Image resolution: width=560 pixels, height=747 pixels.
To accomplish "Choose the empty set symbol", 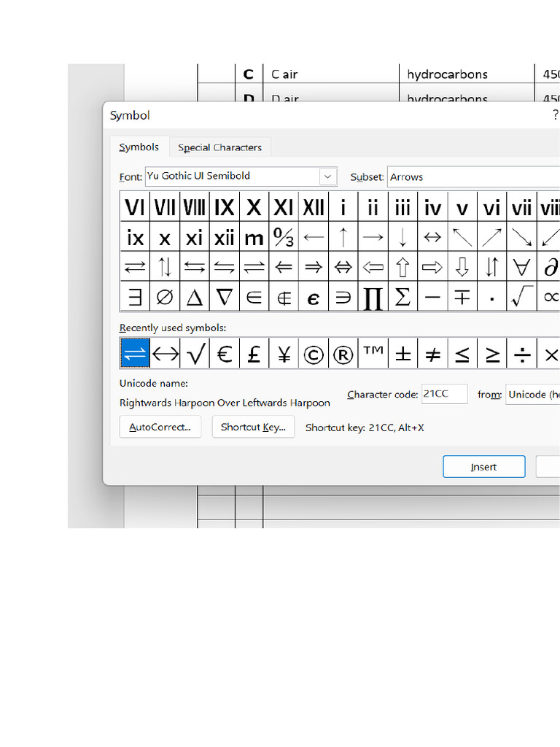I will 165,296.
